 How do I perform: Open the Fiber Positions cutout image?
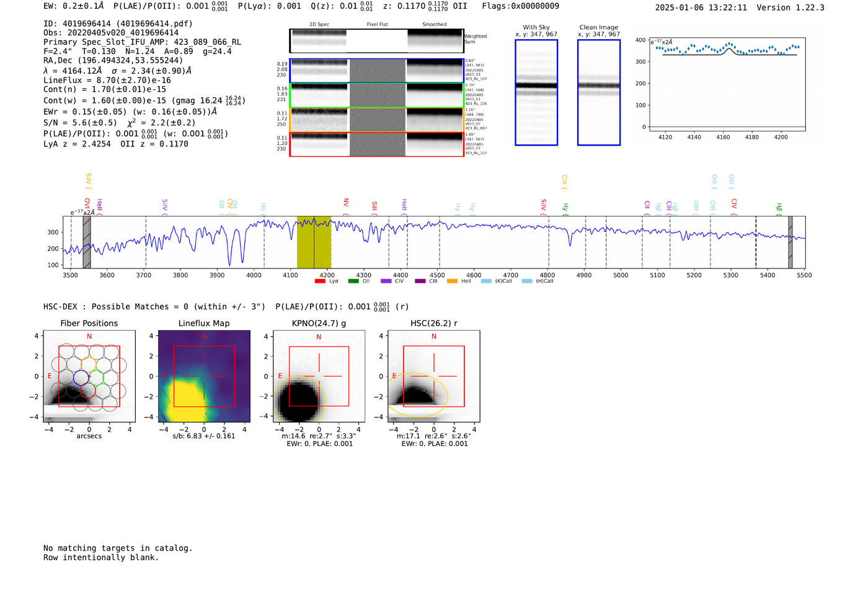point(89,376)
